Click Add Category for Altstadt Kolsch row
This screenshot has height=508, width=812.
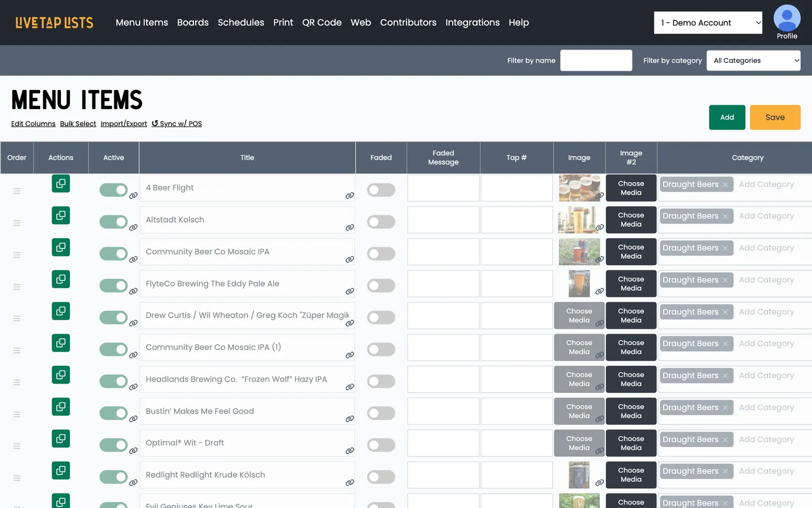766,216
